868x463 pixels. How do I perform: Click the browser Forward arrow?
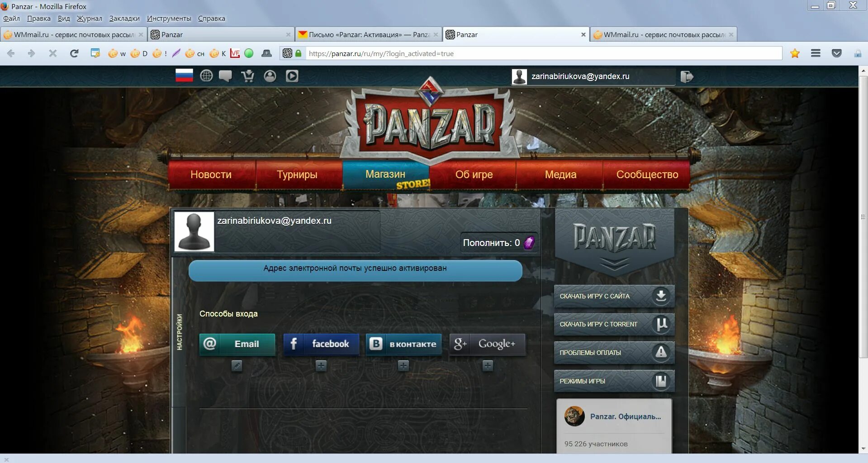click(31, 53)
